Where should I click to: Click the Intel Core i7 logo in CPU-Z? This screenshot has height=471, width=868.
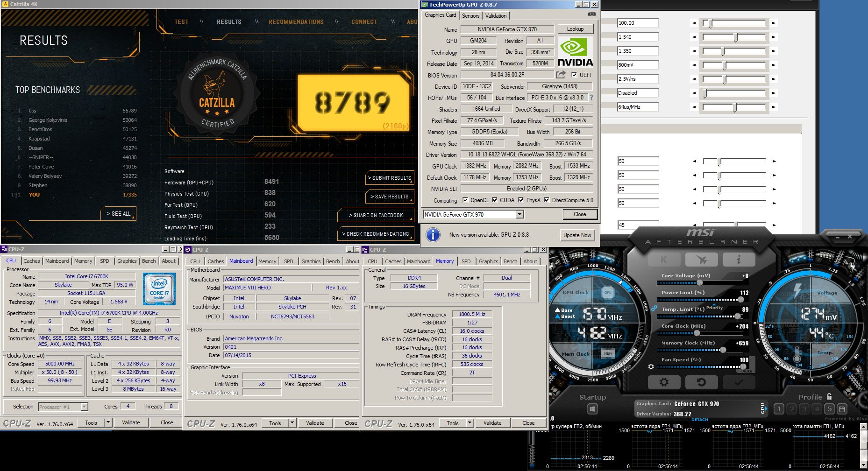159,289
